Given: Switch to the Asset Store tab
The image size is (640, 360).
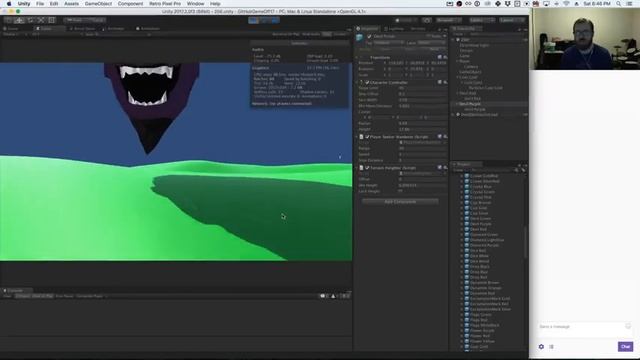Looking at the screenshot, I should pyautogui.click(x=83, y=29).
